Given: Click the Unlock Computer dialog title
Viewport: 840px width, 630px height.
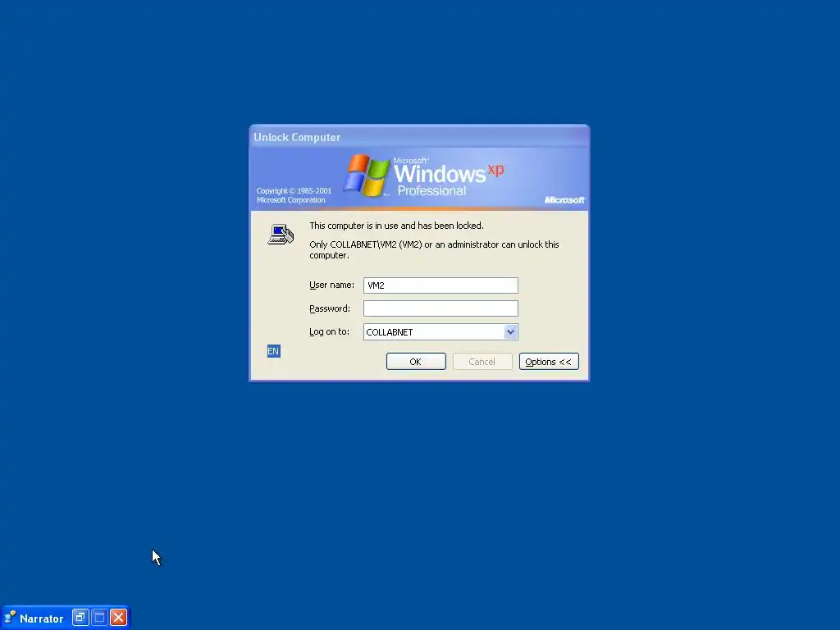Looking at the screenshot, I should tap(297, 137).
